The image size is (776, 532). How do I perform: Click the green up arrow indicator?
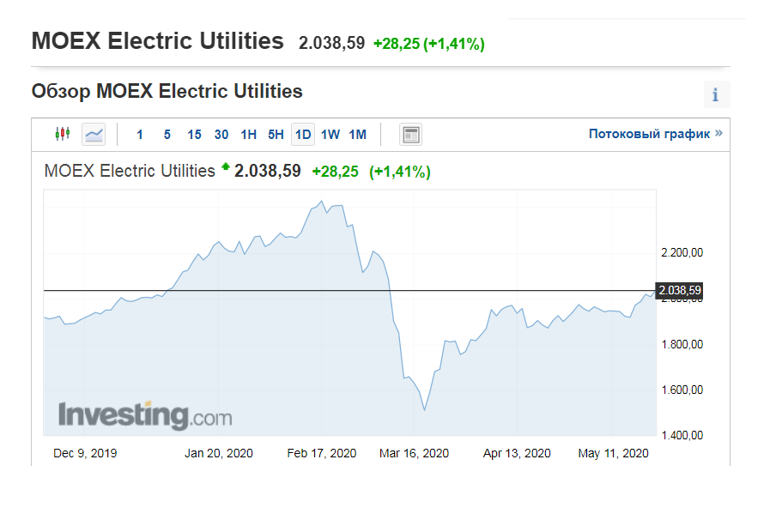click(226, 166)
